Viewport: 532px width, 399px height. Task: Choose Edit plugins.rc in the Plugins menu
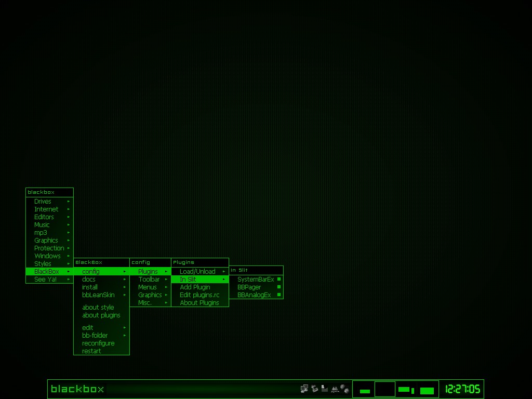tap(200, 295)
